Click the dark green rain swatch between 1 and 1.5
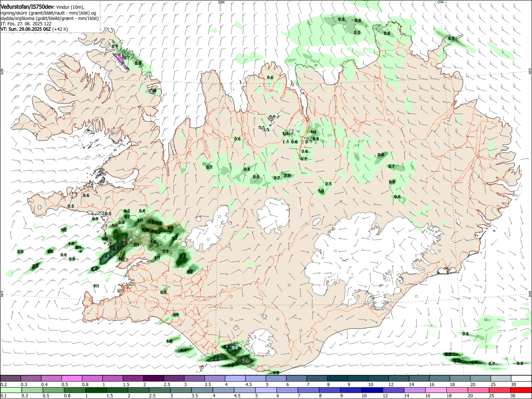The width and height of the screenshot is (532, 399). tap(96, 390)
